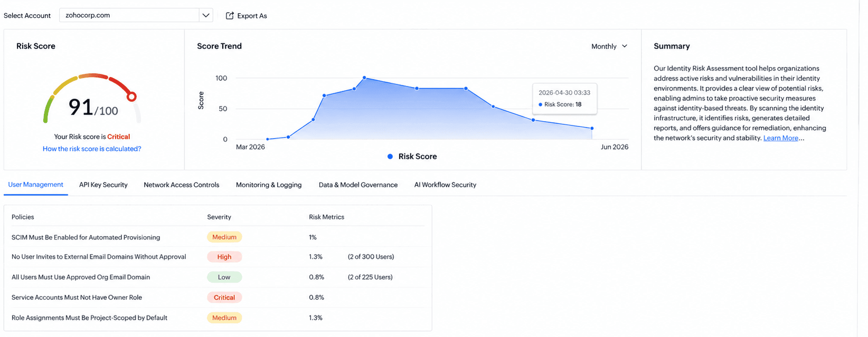Viewport: 868px width, 337px height.
Task: Toggle the Risk Score legend item
Action: click(412, 157)
